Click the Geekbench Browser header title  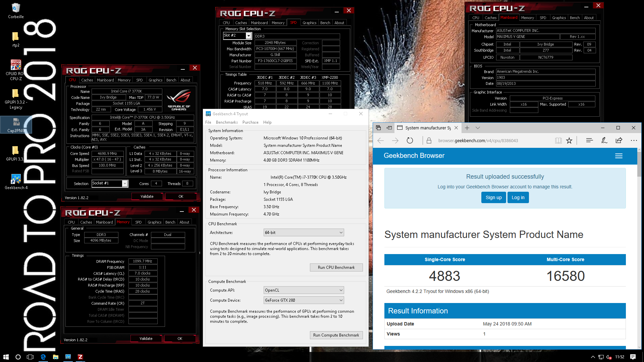pos(414,156)
